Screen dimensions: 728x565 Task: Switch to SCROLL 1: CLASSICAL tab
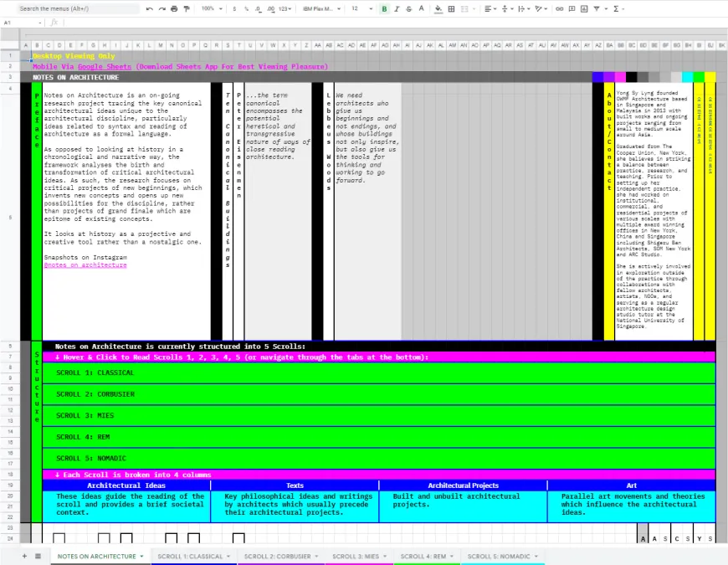pyautogui.click(x=190, y=556)
